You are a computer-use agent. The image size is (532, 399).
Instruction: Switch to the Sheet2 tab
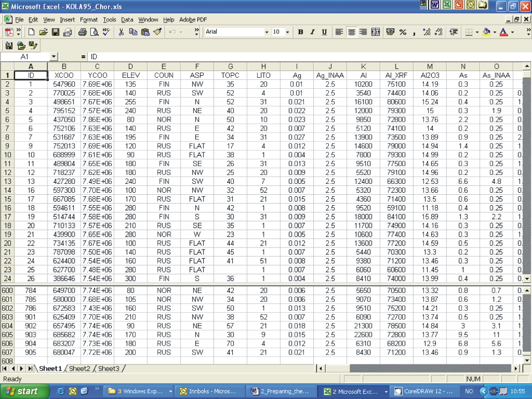click(x=79, y=369)
